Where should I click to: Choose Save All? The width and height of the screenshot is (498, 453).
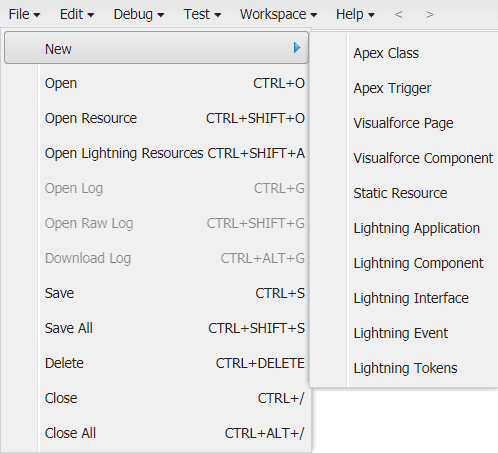(175, 328)
